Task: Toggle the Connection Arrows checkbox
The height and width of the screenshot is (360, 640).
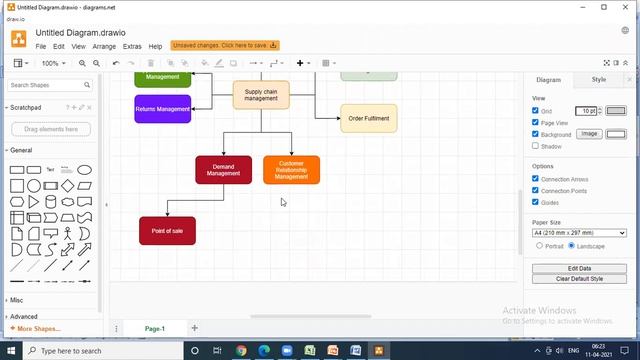Action: tap(535, 178)
